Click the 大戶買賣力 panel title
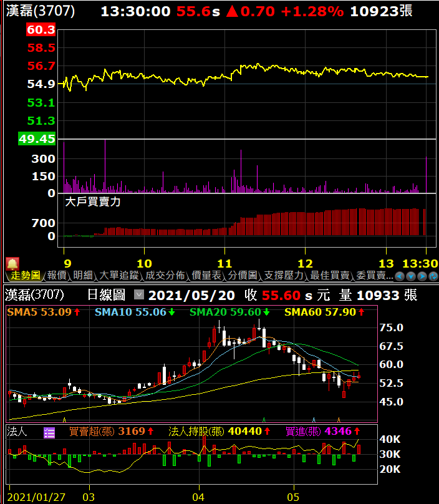Image resolution: width=439 pixels, height=504 pixels. pyautogui.click(x=92, y=201)
